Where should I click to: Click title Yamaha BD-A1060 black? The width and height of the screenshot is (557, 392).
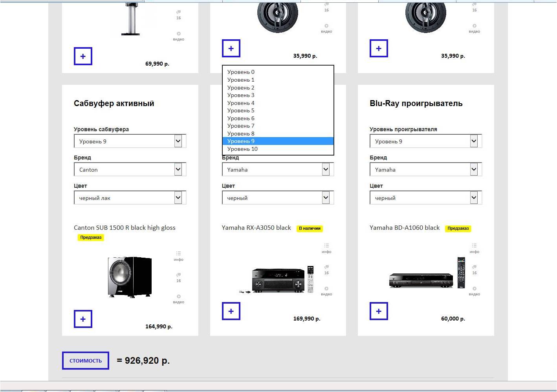pyautogui.click(x=405, y=228)
